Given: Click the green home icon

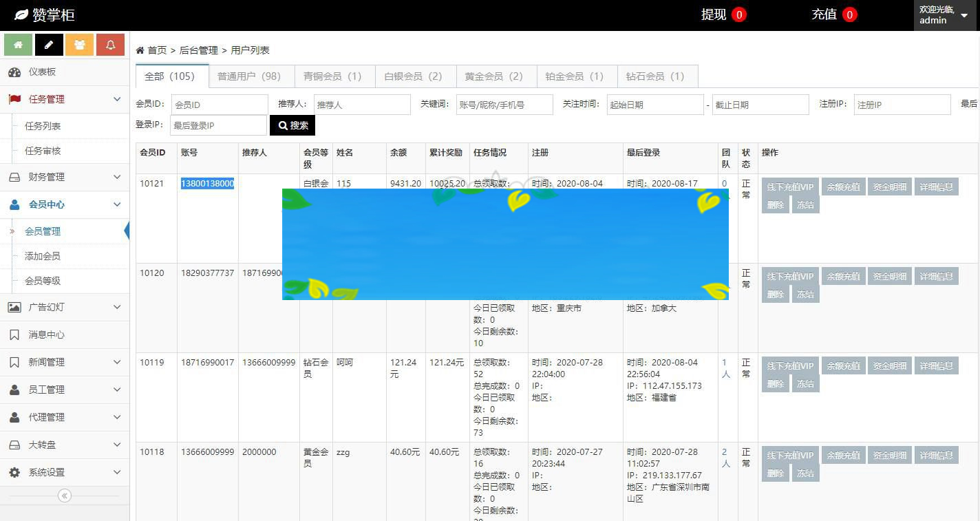Looking at the screenshot, I should pyautogui.click(x=18, y=44).
